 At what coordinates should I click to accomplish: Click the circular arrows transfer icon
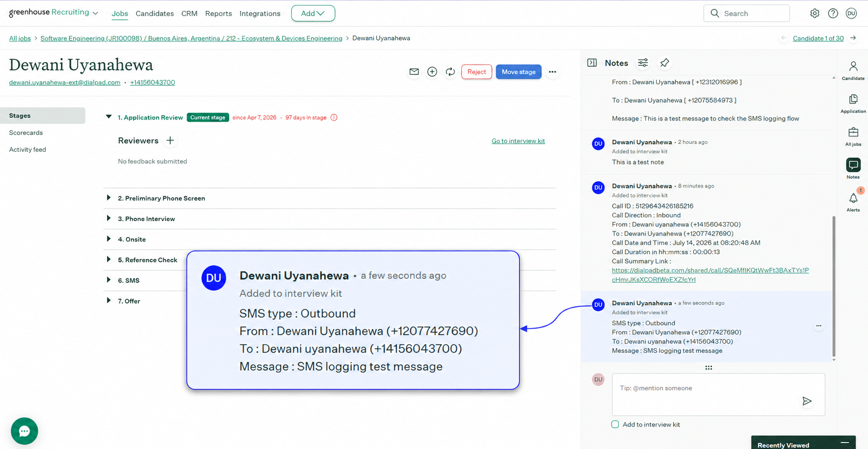click(450, 72)
